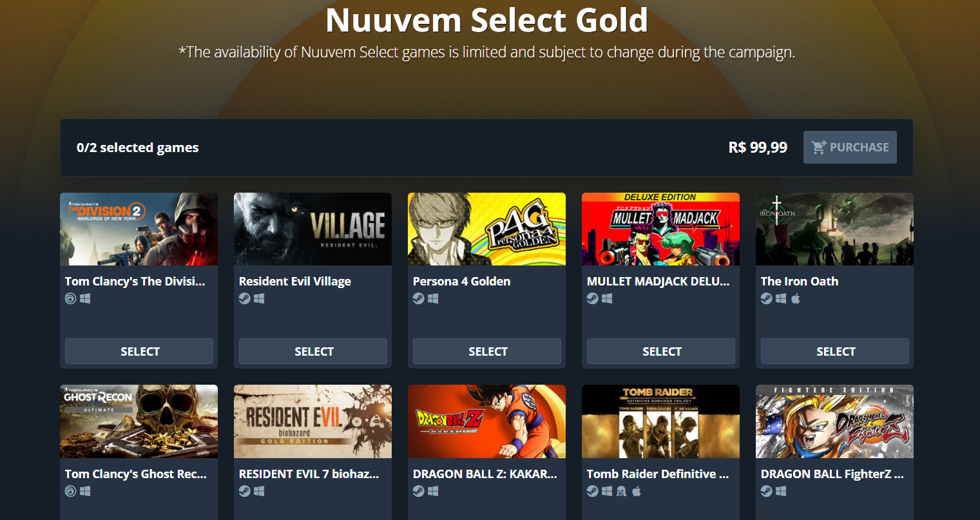
Task: Click the Purchase button with cart icon
Action: tap(850, 148)
